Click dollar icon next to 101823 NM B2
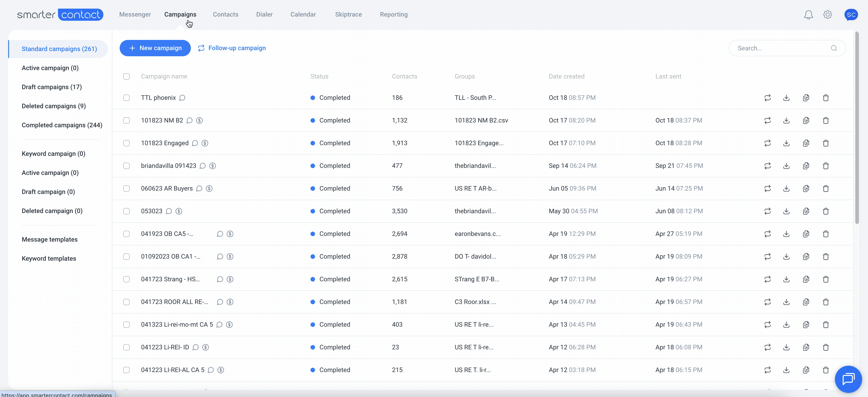 (199, 120)
